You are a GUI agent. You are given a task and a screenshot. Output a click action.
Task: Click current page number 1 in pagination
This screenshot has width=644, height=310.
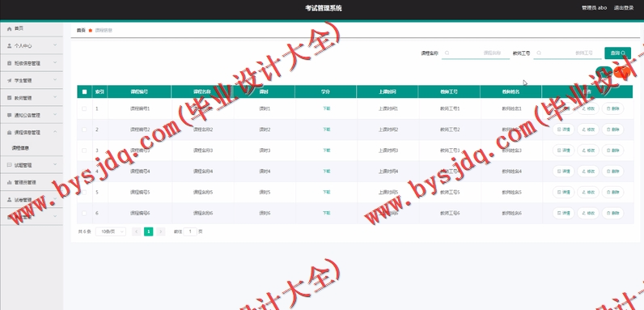149,231
